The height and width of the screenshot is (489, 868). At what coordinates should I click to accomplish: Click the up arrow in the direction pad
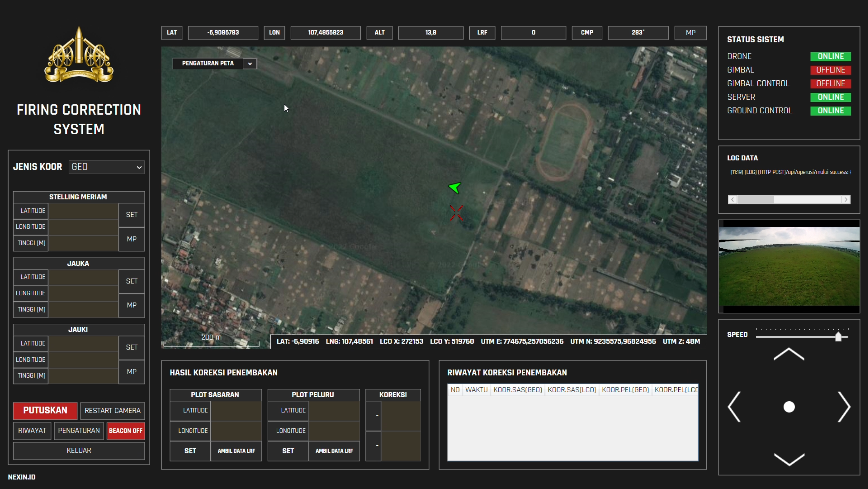[x=788, y=354]
